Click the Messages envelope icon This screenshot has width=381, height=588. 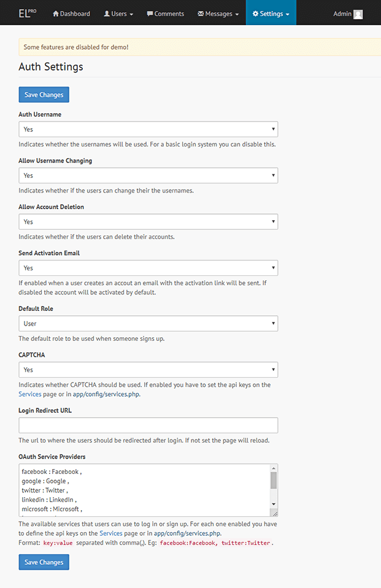tap(202, 13)
